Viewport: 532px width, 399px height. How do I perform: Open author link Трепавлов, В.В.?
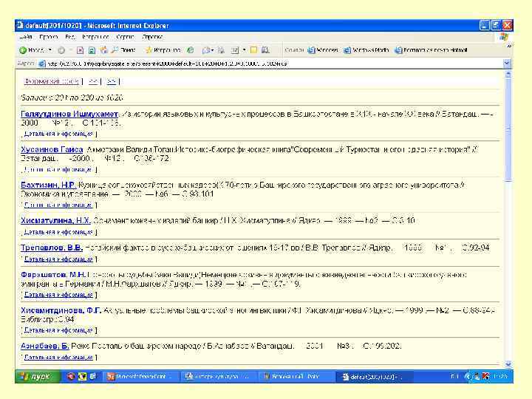click(52, 248)
